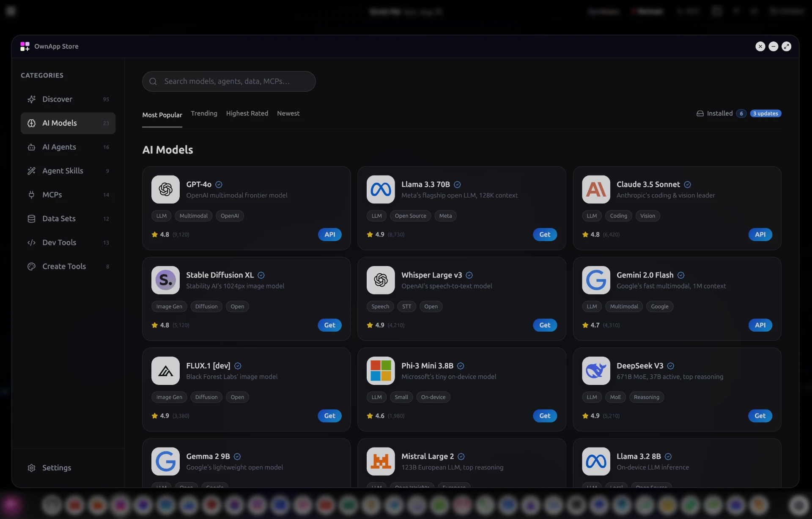Get the DeepSeek V3 model
Screen dimensions: 812x519
click(x=760, y=416)
